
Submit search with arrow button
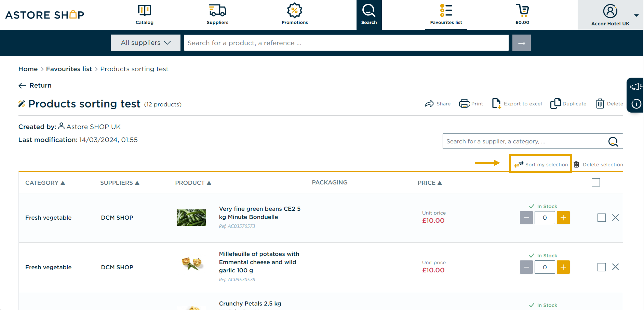tap(521, 43)
